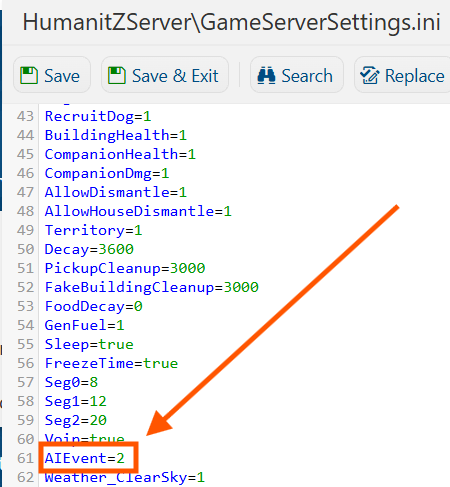Click the line Seg0=8

click(x=71, y=382)
